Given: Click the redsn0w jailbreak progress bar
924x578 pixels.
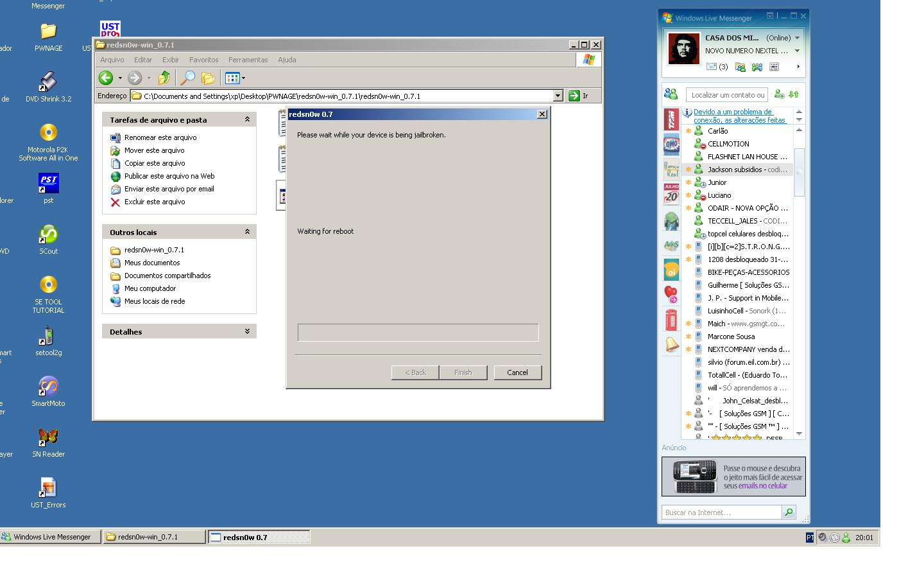Looking at the screenshot, I should click(418, 332).
